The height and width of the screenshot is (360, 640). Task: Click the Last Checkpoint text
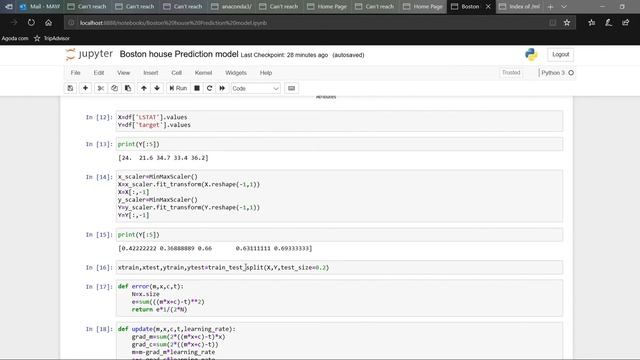(284, 55)
